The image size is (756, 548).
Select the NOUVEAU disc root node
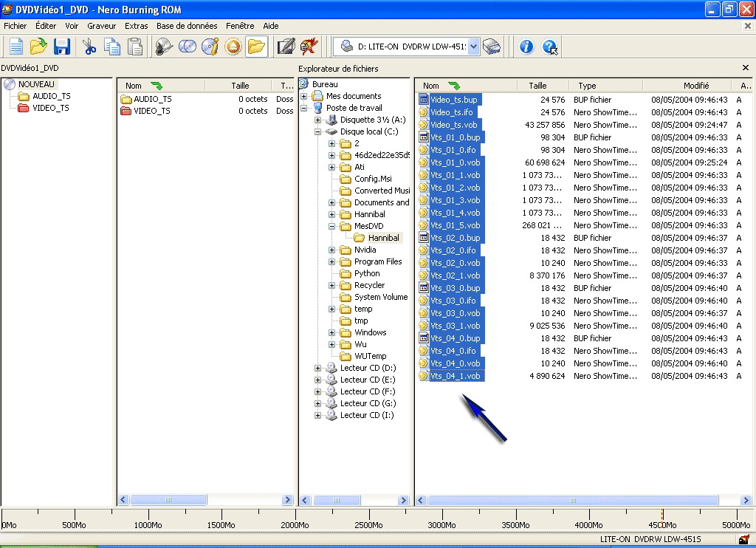tap(36, 84)
